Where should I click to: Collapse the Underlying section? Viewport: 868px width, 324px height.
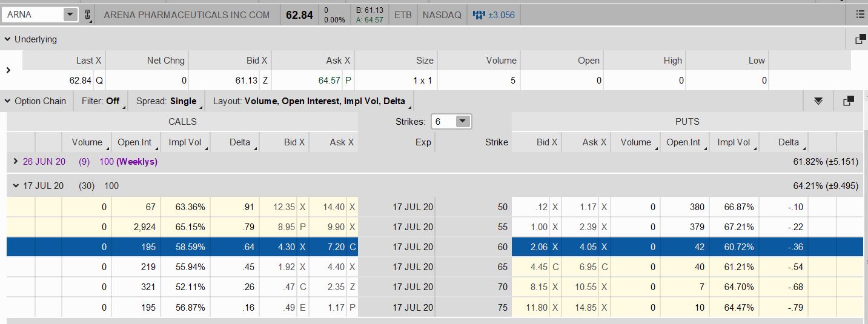[7, 39]
